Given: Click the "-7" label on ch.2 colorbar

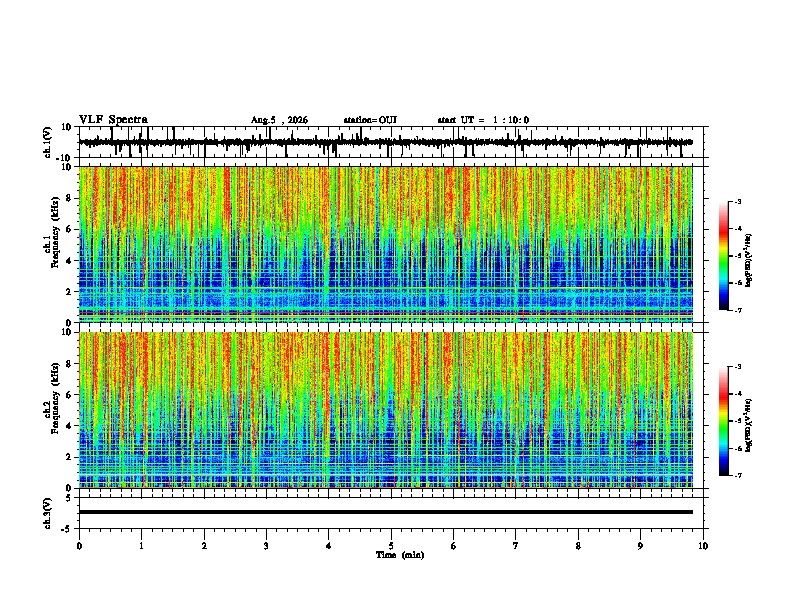Looking at the screenshot, I should pyautogui.click(x=738, y=476).
